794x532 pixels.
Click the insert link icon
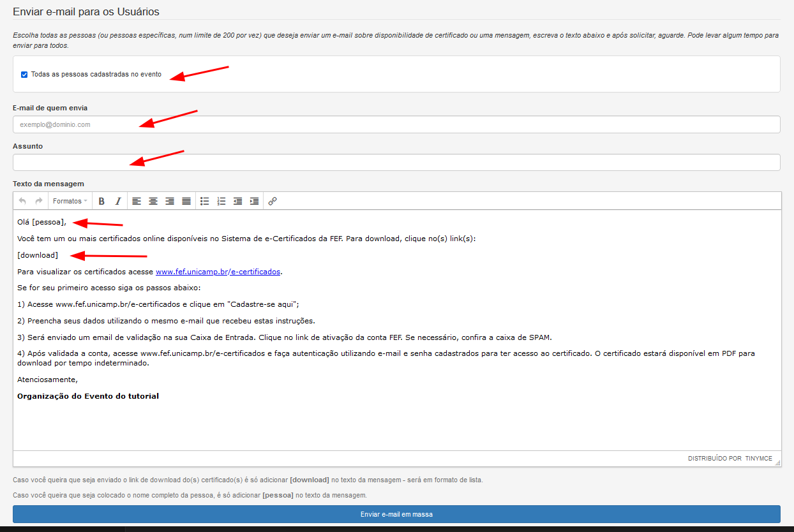[273, 201]
